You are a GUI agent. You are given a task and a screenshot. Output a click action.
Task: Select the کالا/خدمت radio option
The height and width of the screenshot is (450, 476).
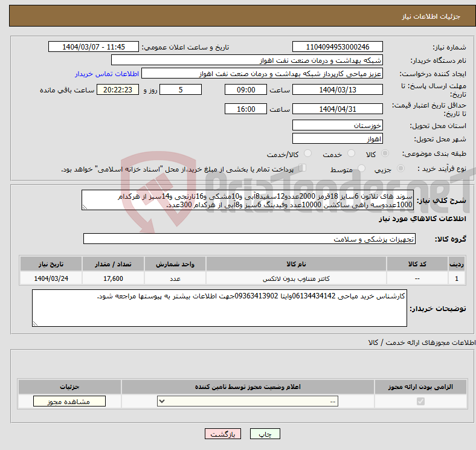(x=307, y=155)
